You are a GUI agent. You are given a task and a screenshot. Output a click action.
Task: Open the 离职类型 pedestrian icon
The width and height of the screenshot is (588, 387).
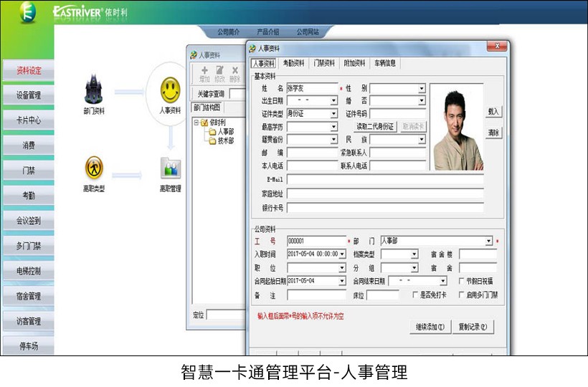(x=93, y=168)
